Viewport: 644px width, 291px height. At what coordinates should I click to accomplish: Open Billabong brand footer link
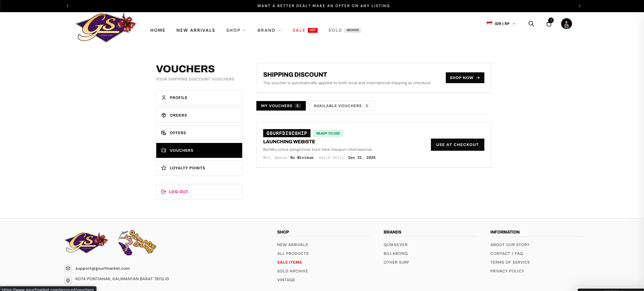tap(396, 253)
